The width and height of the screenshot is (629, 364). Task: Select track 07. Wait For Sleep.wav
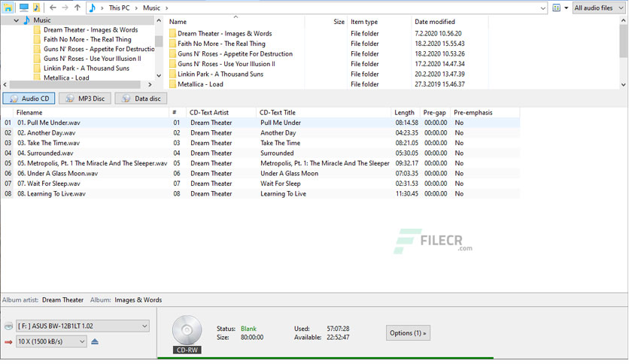click(x=49, y=184)
